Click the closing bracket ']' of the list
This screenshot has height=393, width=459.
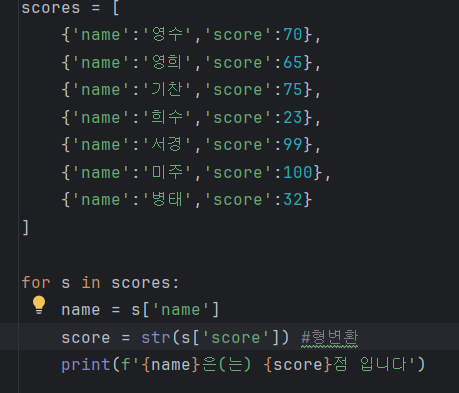(26, 228)
